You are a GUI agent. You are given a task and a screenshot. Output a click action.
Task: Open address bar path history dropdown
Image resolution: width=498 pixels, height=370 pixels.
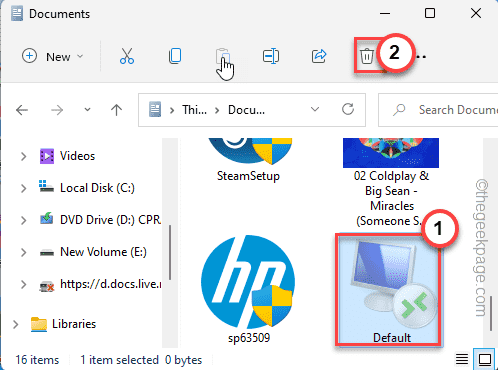tap(315, 109)
